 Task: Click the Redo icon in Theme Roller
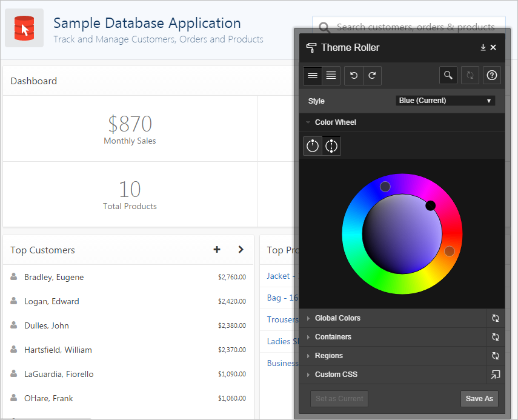pos(372,76)
